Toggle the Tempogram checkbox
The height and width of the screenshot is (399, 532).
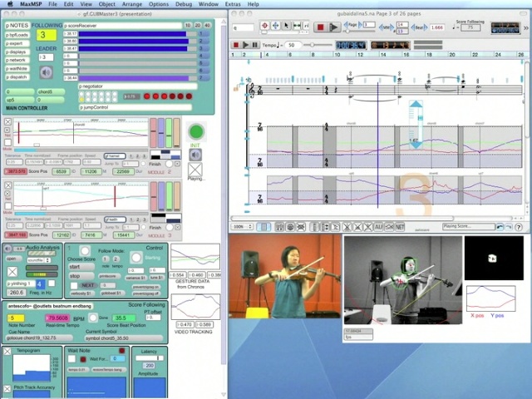7,352
